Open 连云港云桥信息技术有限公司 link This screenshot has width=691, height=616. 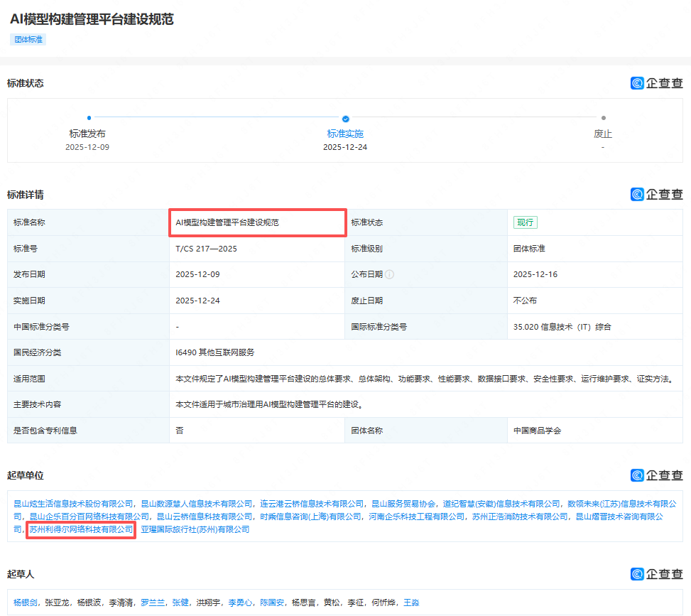312,504
